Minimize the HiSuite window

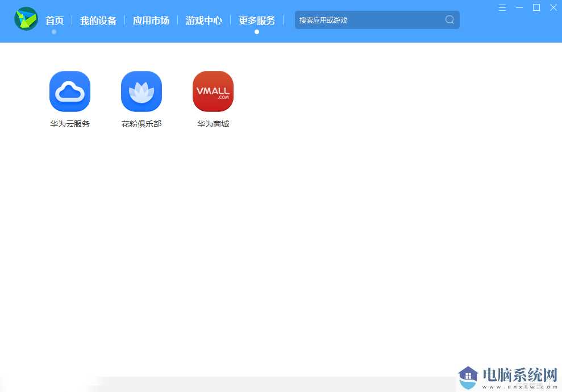519,8
